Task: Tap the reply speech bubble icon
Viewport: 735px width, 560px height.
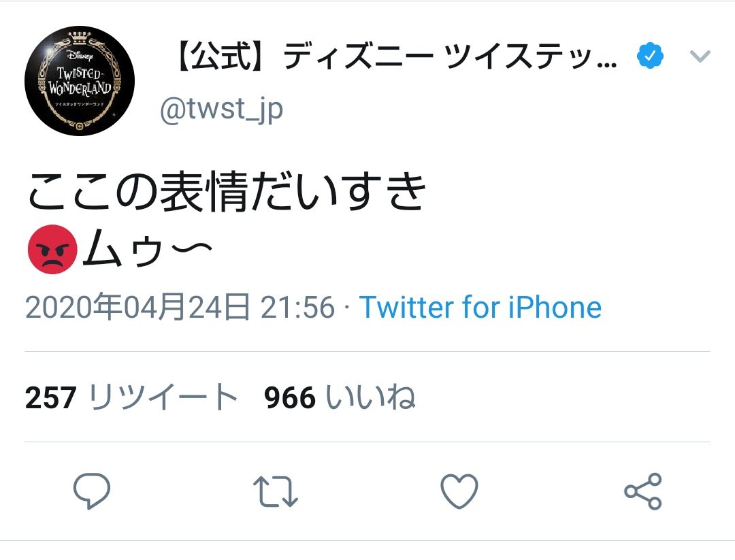Action: pyautogui.click(x=92, y=491)
